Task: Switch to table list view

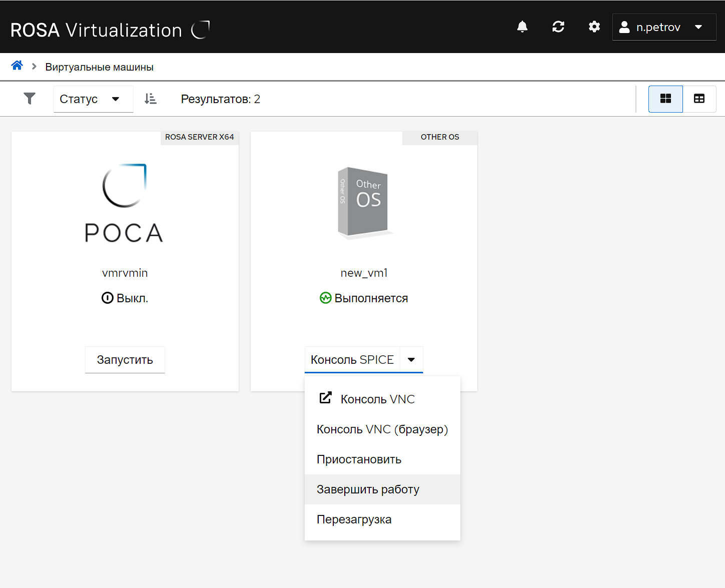Action: (699, 99)
